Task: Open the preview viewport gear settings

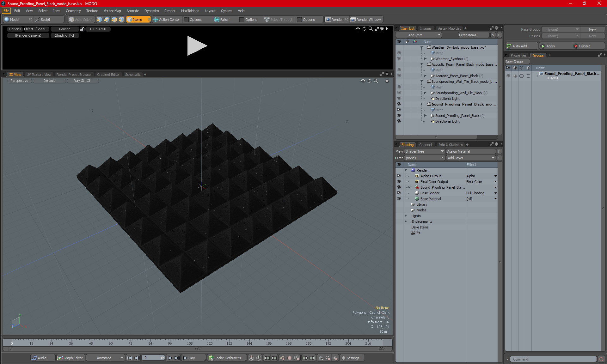Action: point(382,29)
